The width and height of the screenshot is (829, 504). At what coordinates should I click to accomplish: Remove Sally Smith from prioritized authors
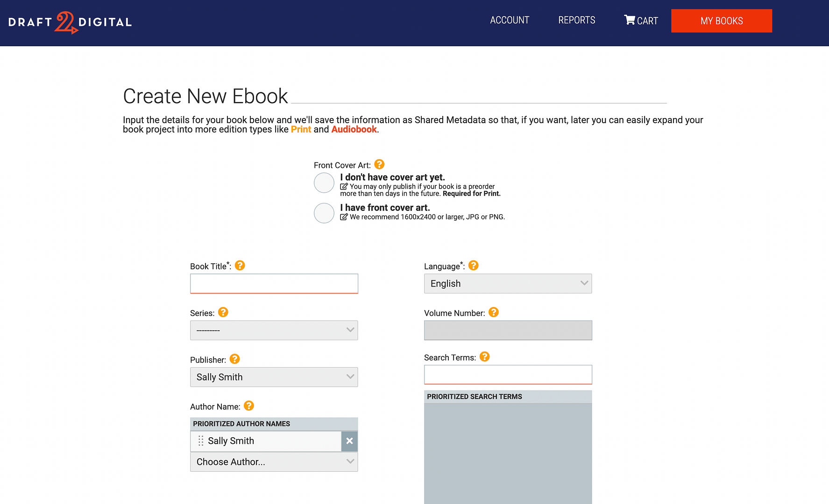[349, 441]
